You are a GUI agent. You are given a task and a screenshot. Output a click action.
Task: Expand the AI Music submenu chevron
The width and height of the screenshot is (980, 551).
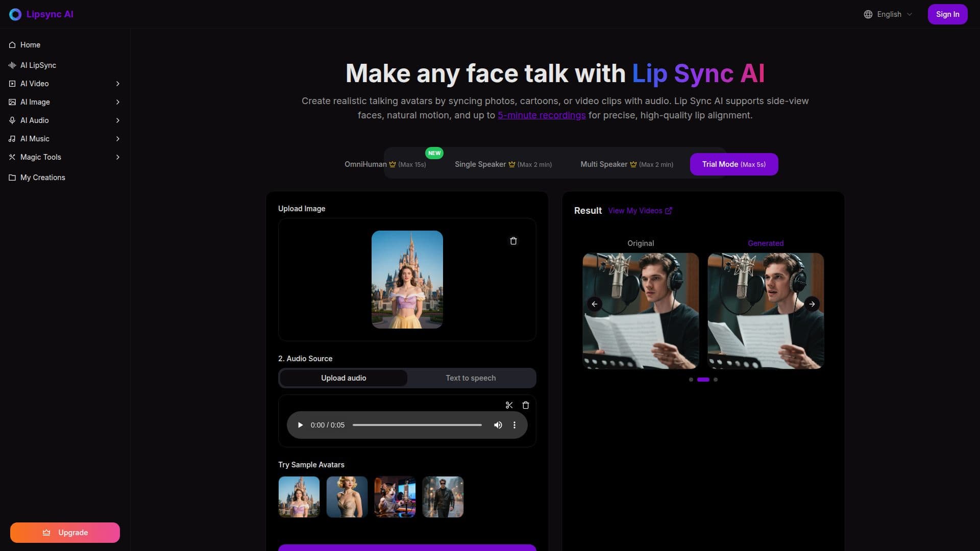click(x=118, y=139)
